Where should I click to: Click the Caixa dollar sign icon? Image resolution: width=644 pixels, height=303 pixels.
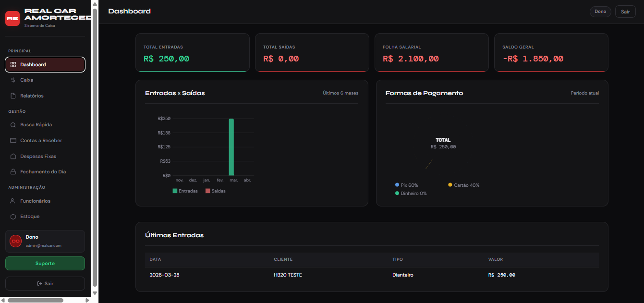[x=13, y=80]
